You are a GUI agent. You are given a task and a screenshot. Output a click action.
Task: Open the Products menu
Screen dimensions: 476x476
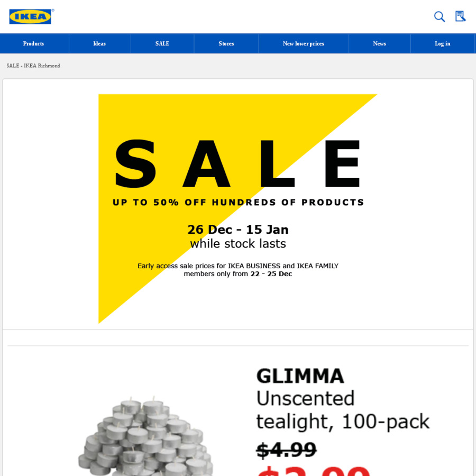click(33, 44)
